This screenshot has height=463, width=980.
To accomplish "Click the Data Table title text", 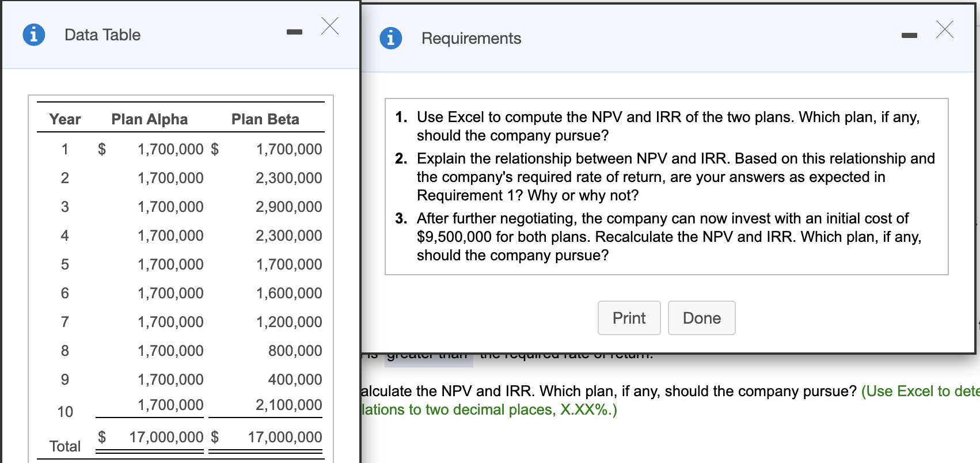I will coord(102,35).
